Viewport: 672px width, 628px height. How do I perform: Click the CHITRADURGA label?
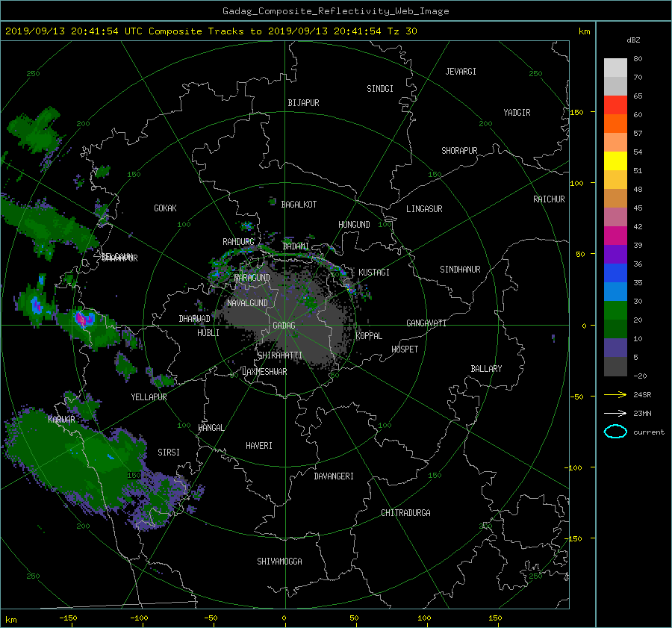tap(406, 513)
